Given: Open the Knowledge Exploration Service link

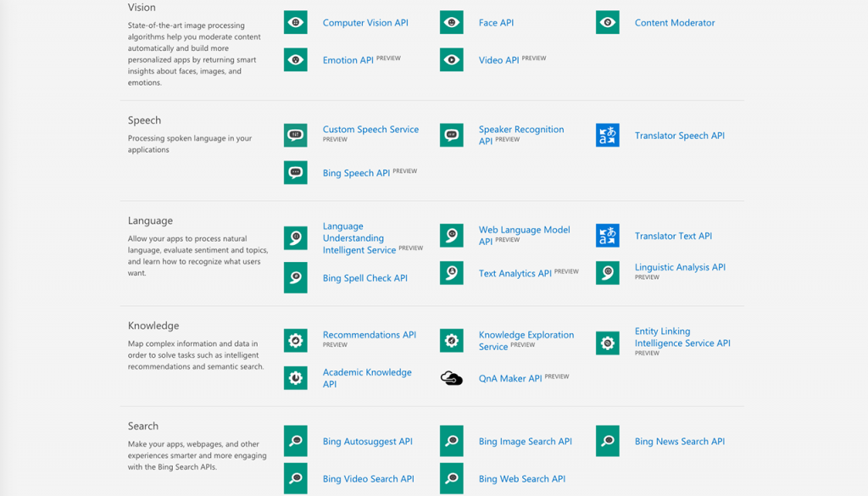Looking at the screenshot, I should (526, 341).
